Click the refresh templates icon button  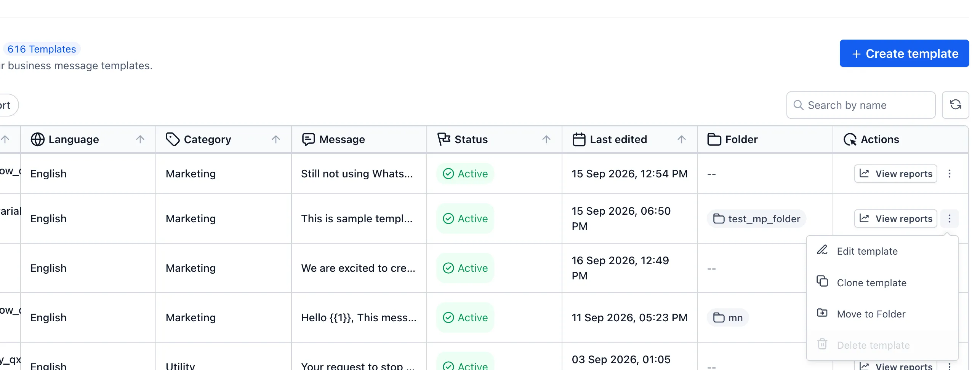click(x=955, y=105)
